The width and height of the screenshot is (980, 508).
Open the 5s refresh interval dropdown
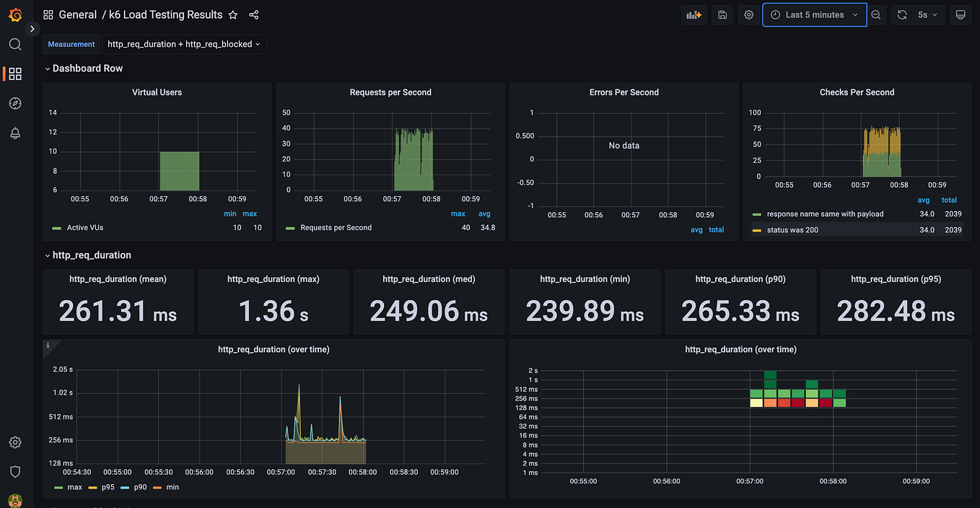[x=928, y=15]
